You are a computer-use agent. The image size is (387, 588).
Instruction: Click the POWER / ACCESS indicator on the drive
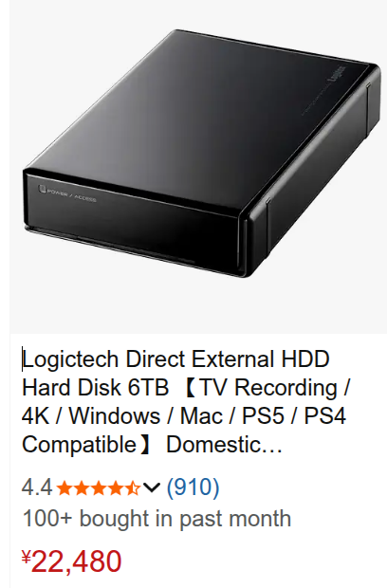point(67,193)
